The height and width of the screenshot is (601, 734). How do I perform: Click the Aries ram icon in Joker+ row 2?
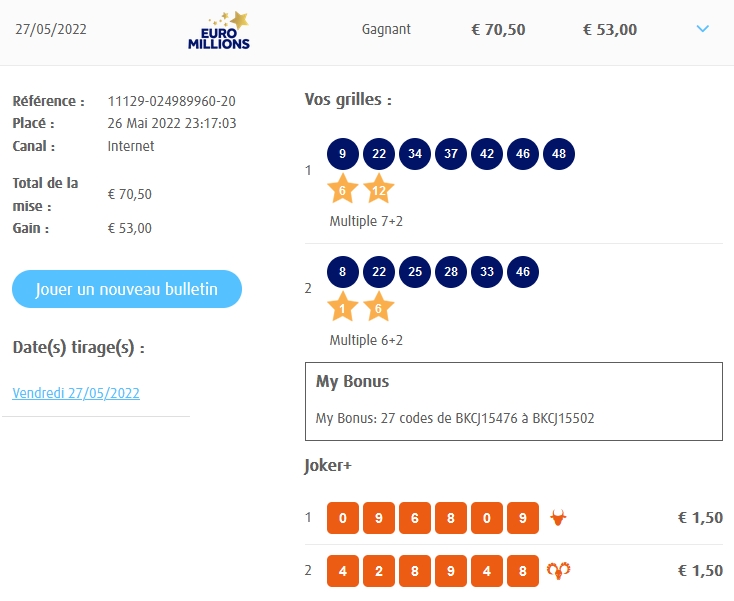558,571
